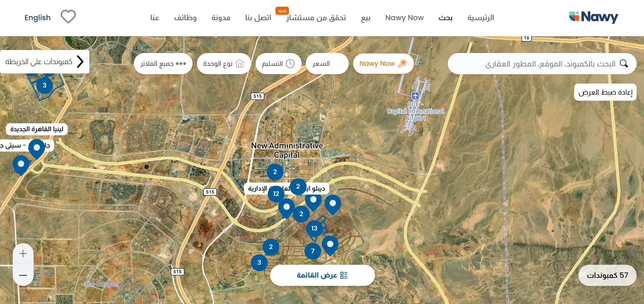Viewport: 644px width, 304px height.
Task: Select cluster 2 under New Administrative Capital label
Action: click(275, 172)
